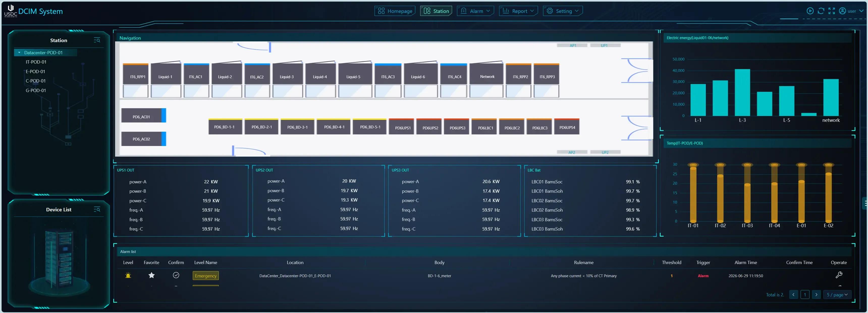
Task: Click the PD6_AC02 unit
Action: point(144,139)
